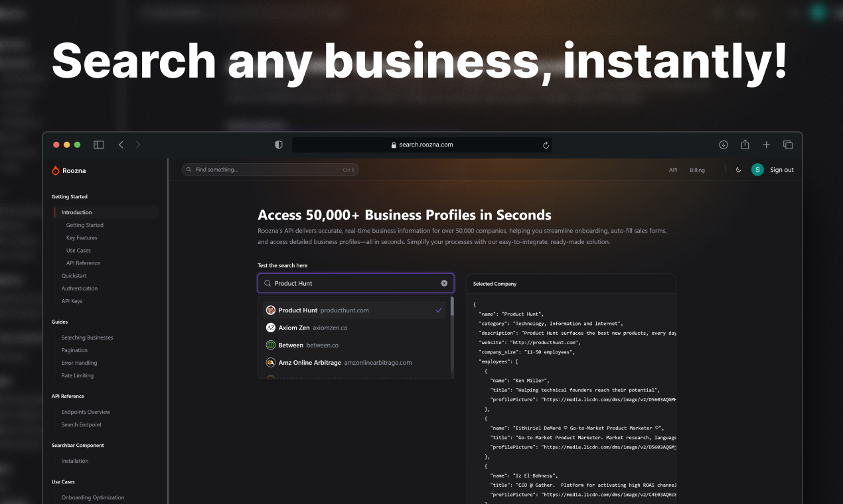Click the Axiom Zen result logo
Viewport: 843px width, 504px height.
point(271,328)
